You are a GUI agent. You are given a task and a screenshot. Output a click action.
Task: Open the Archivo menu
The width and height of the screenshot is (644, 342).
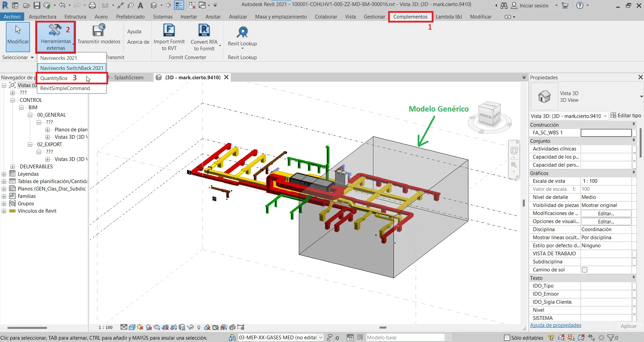pos(12,17)
